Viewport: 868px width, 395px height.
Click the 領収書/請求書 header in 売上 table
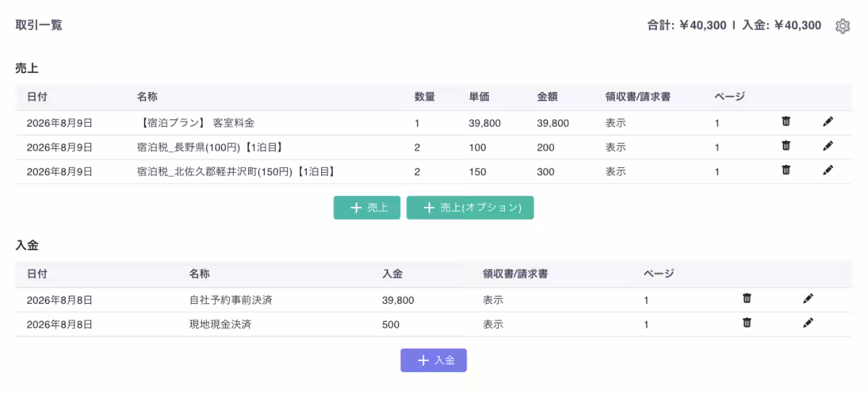pyautogui.click(x=638, y=97)
